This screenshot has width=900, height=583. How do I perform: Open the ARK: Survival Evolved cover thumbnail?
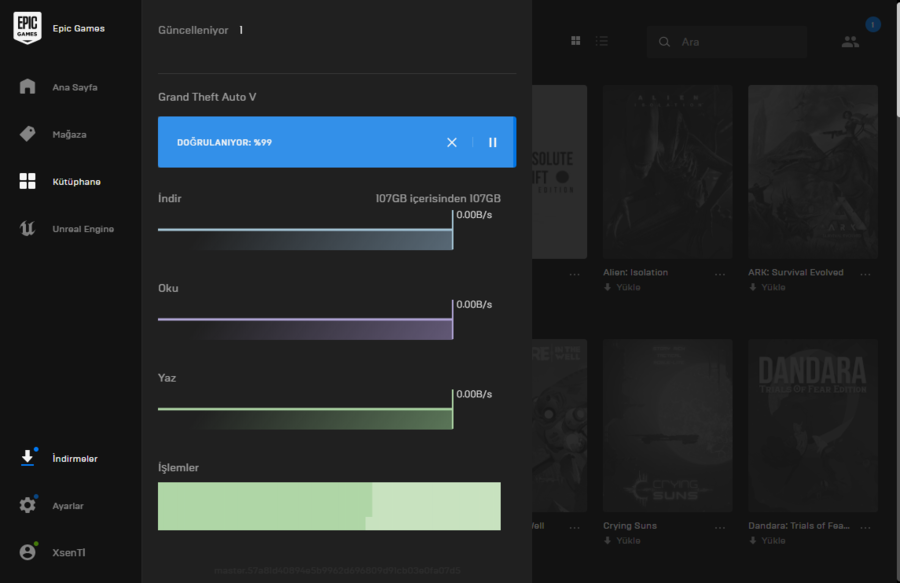click(813, 172)
